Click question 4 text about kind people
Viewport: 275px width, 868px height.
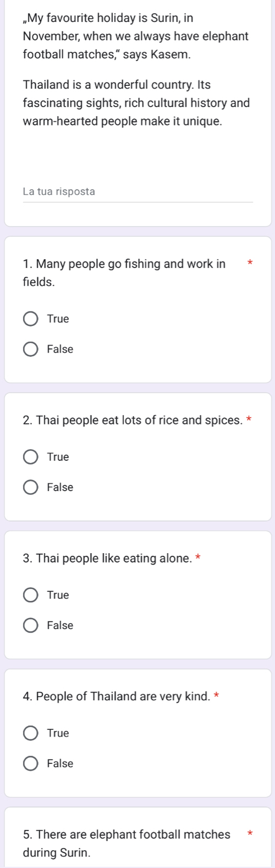(x=117, y=697)
